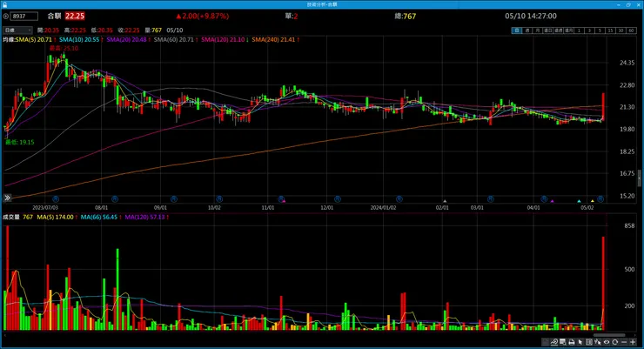
Task: Click the plus circle icon beside stock code
Action: coord(6,16)
